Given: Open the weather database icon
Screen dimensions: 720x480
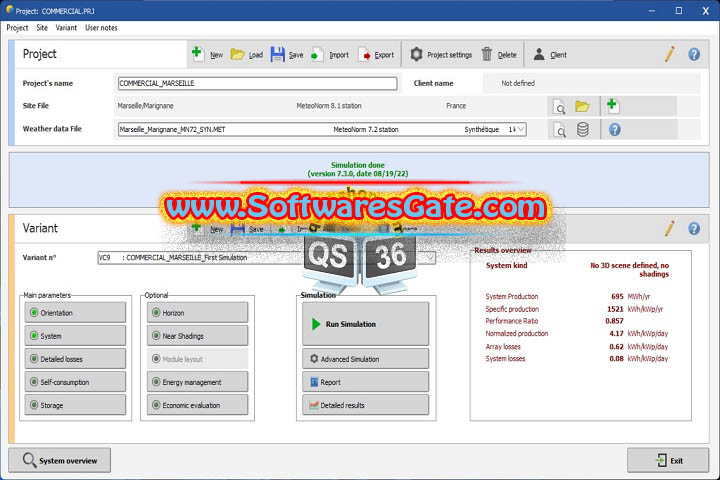Looking at the screenshot, I should click(582, 130).
